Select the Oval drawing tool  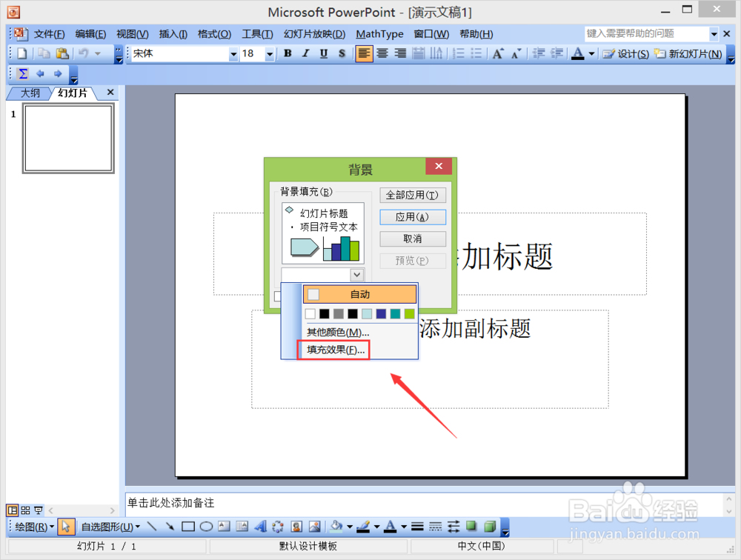[206, 527]
